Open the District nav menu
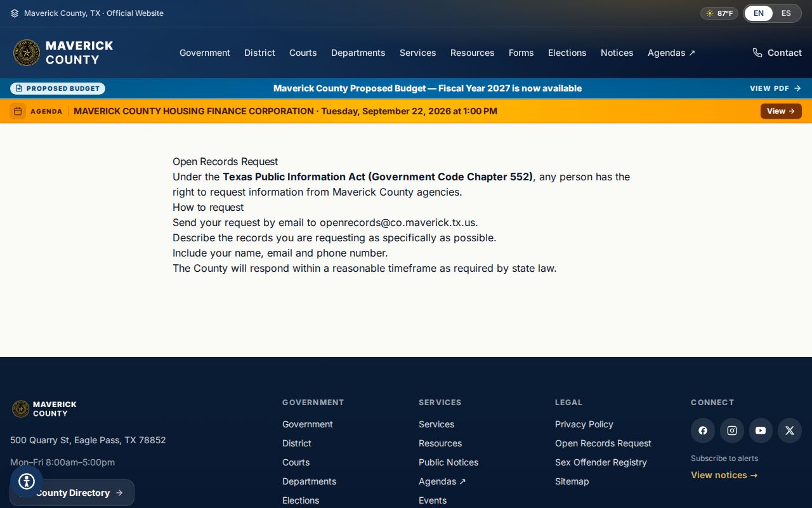The height and width of the screenshot is (508, 812). point(259,53)
